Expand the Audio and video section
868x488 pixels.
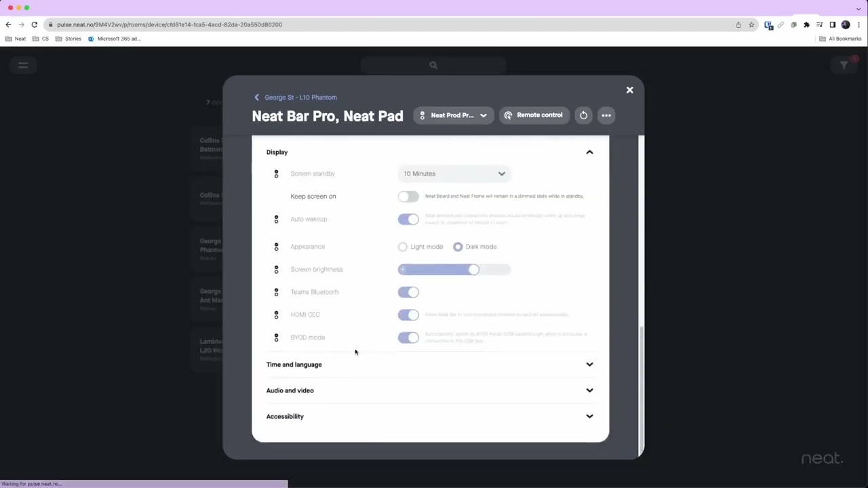click(430, 390)
